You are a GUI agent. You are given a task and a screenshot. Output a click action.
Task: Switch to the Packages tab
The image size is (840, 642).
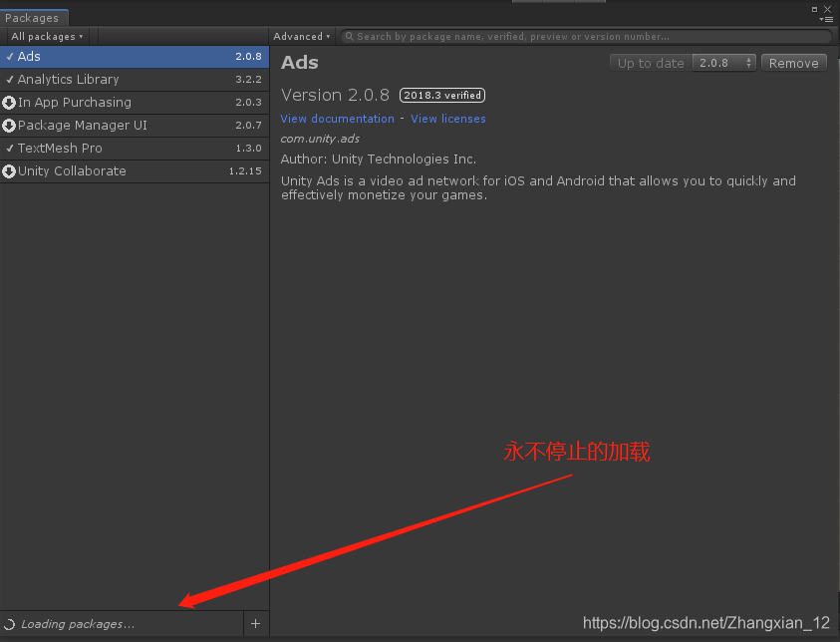pos(33,18)
